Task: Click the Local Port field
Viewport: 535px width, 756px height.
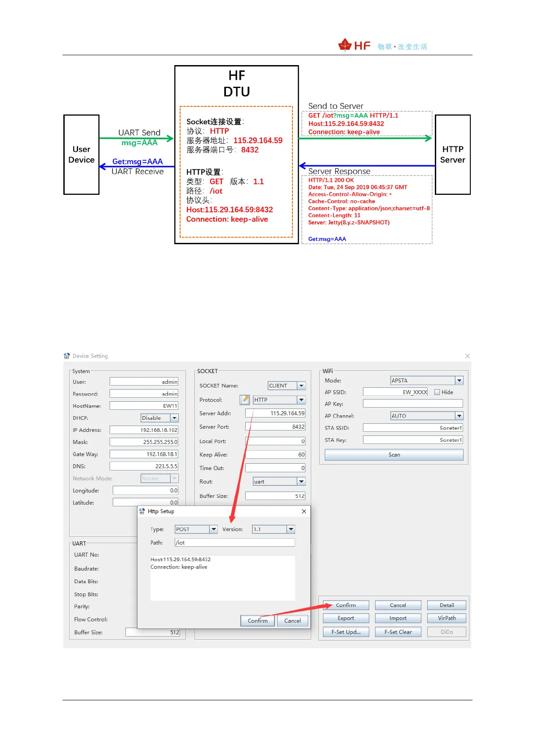Action: click(275, 441)
